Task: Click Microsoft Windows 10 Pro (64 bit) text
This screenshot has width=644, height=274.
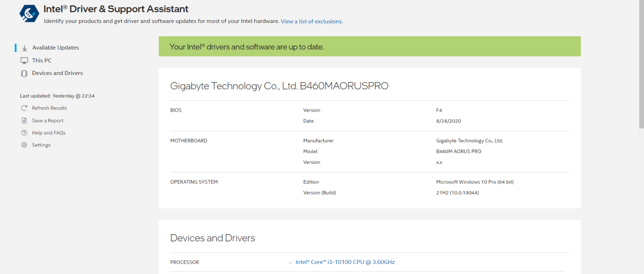Action: coord(475,182)
